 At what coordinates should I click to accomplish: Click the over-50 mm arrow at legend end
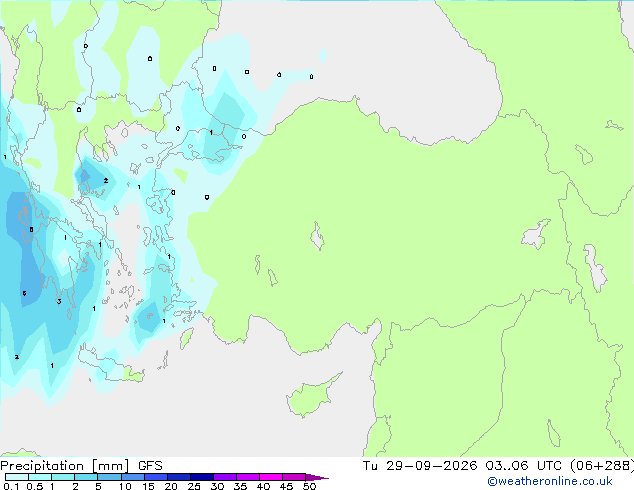point(317,477)
